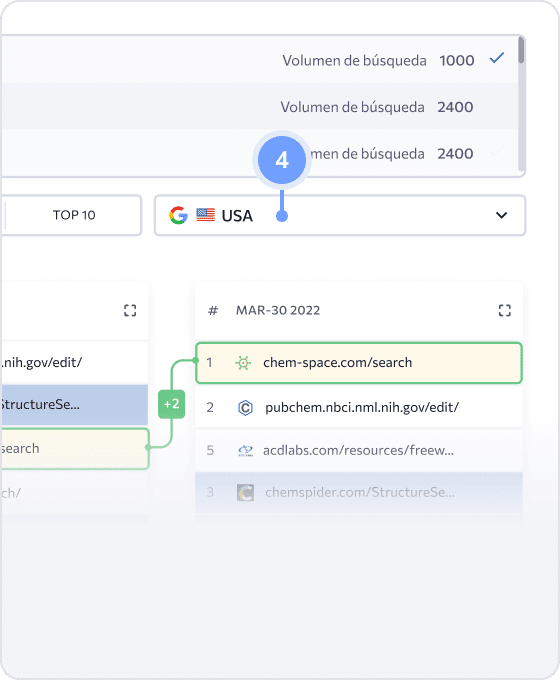Click the acdlabs favicon
Screen dimensions: 560x680
[x=246, y=451]
